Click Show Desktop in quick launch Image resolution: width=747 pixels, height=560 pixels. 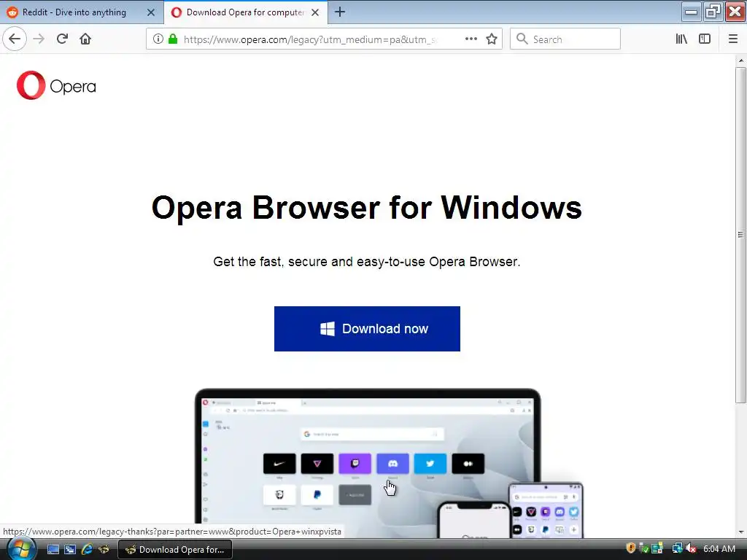53,550
